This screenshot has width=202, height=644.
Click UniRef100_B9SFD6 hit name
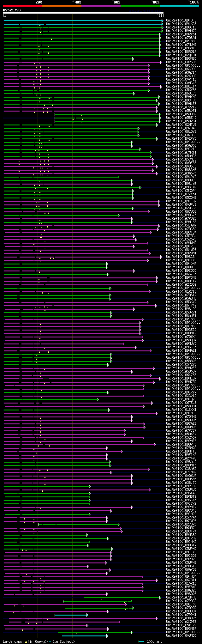(x=181, y=100)
